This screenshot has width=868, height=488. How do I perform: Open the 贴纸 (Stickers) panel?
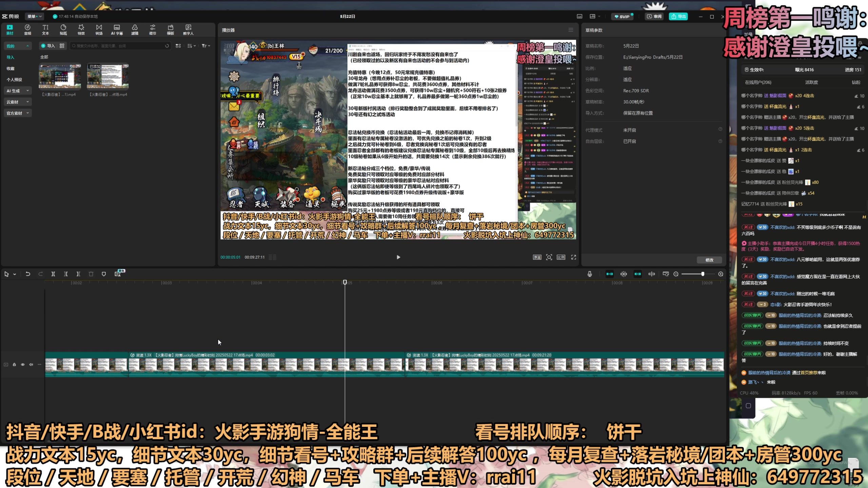pos(63,30)
